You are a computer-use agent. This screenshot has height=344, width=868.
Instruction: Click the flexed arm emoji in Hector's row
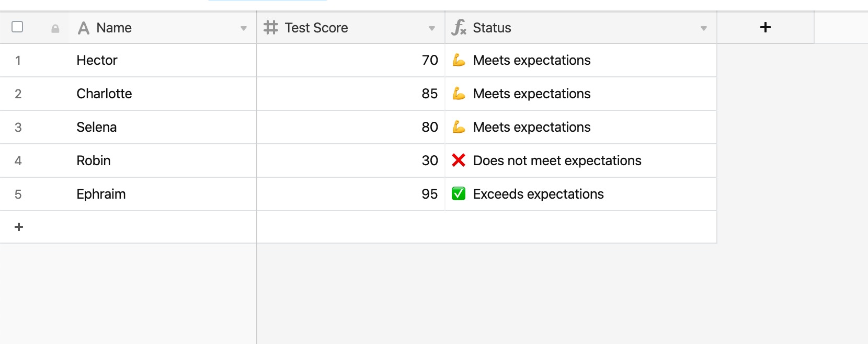459,60
